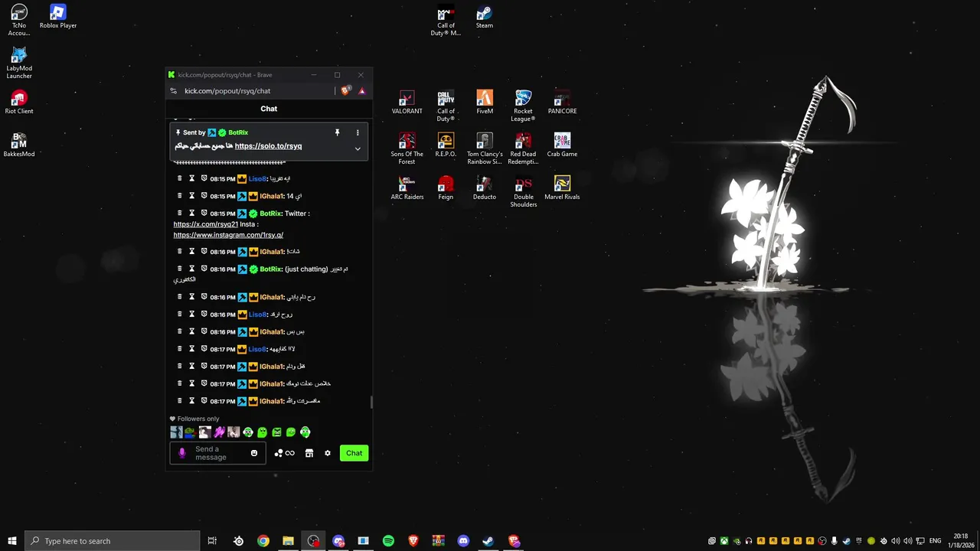The height and width of the screenshot is (551, 980).
Task: Select Rocket League desktop icon
Action: point(523,106)
